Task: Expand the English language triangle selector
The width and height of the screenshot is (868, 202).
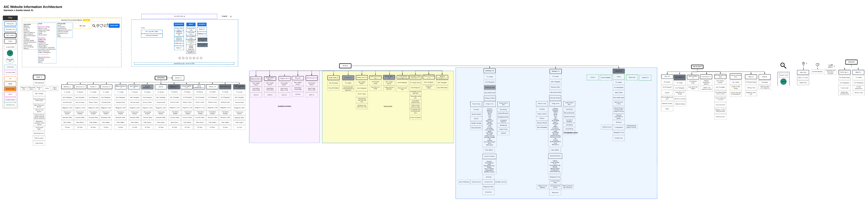Action: (x=231, y=16)
